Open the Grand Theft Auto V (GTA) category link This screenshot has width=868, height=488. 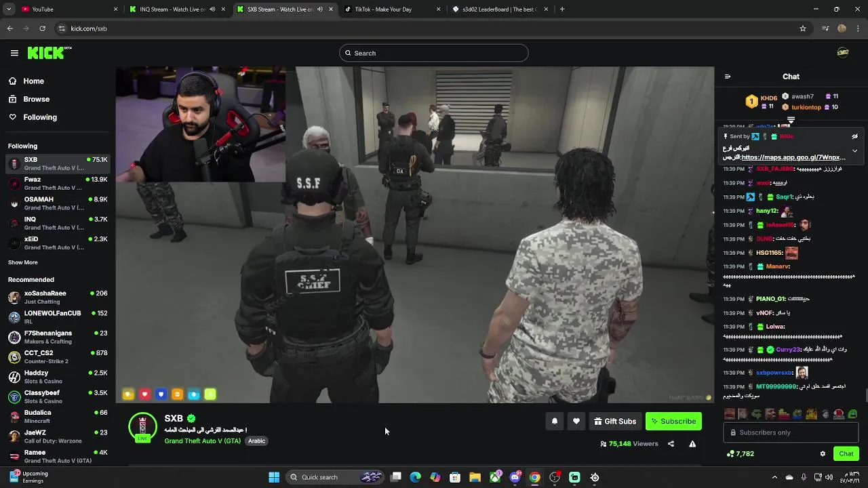coord(202,441)
